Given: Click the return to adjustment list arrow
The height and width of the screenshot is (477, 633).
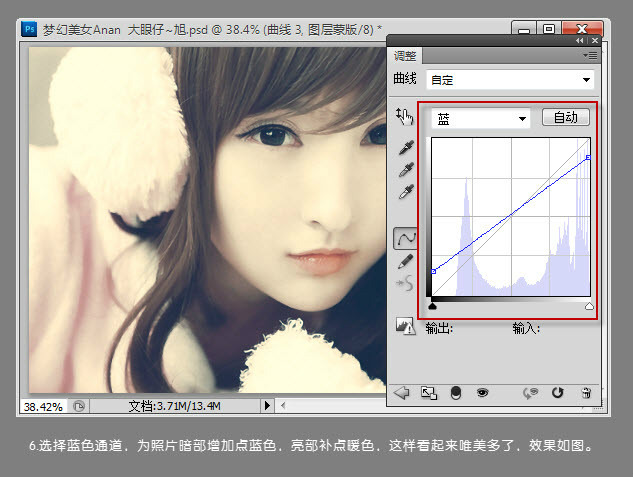Looking at the screenshot, I should point(402,393).
